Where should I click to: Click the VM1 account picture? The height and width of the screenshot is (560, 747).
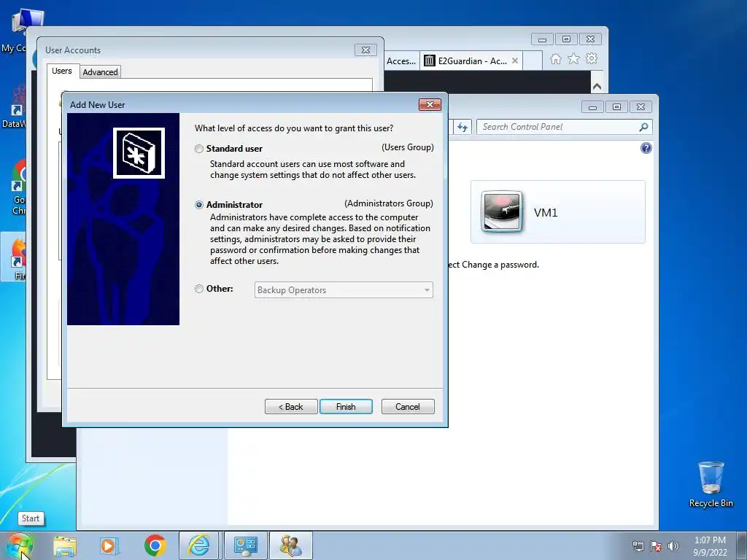point(502,212)
